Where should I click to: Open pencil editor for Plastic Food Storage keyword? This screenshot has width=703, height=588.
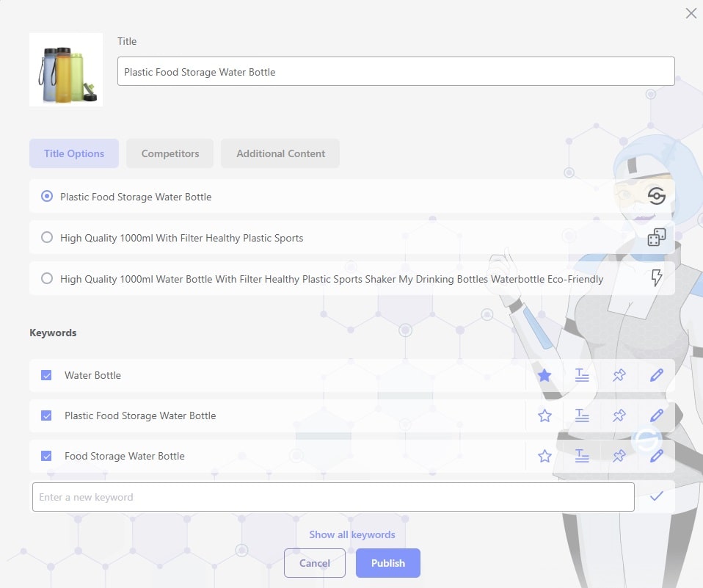click(655, 415)
